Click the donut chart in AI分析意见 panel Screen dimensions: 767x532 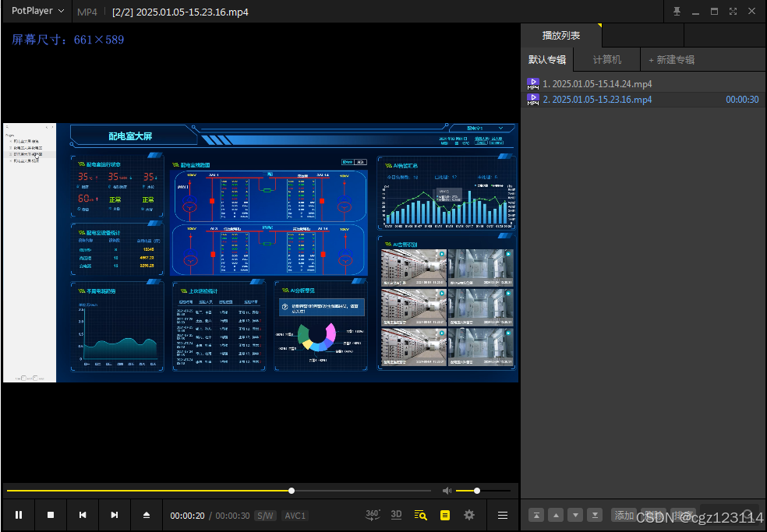pos(317,336)
